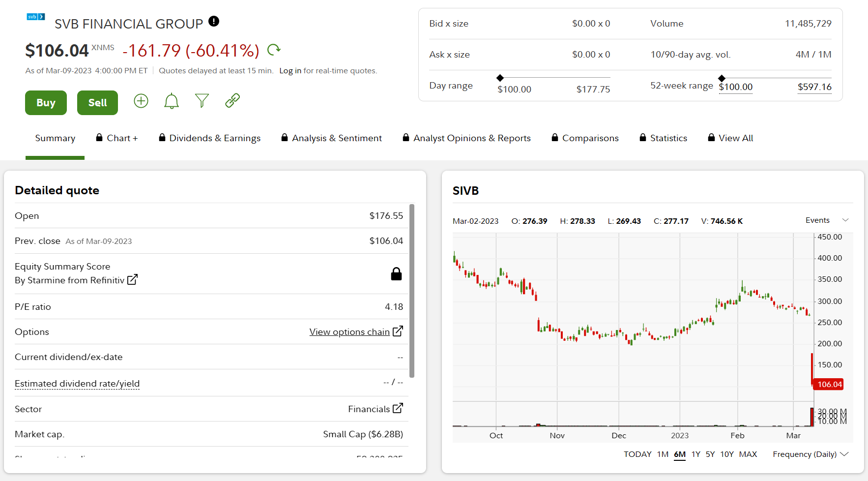Click external link icon next to options chain
Viewport: 868px width, 481px height.
pyautogui.click(x=398, y=331)
